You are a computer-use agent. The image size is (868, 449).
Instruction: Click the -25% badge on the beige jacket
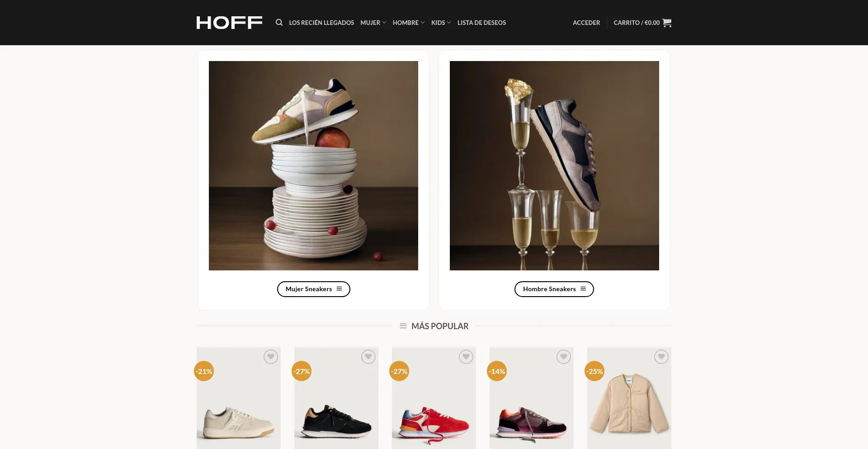tap(594, 371)
